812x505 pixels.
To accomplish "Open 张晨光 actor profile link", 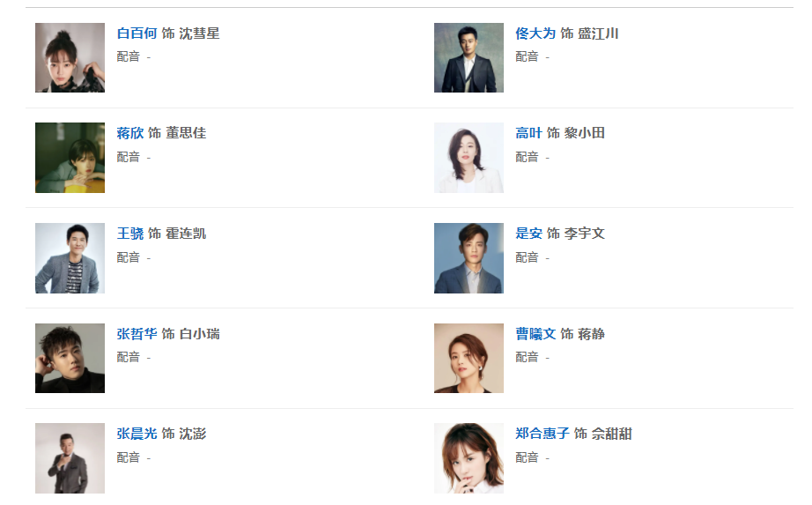I will click(x=137, y=434).
